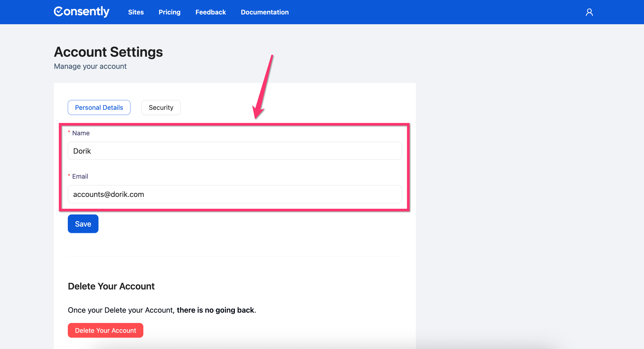Screen dimensions: 644x349
Task: Click the 'no going back' warning text
Action: pos(216,310)
